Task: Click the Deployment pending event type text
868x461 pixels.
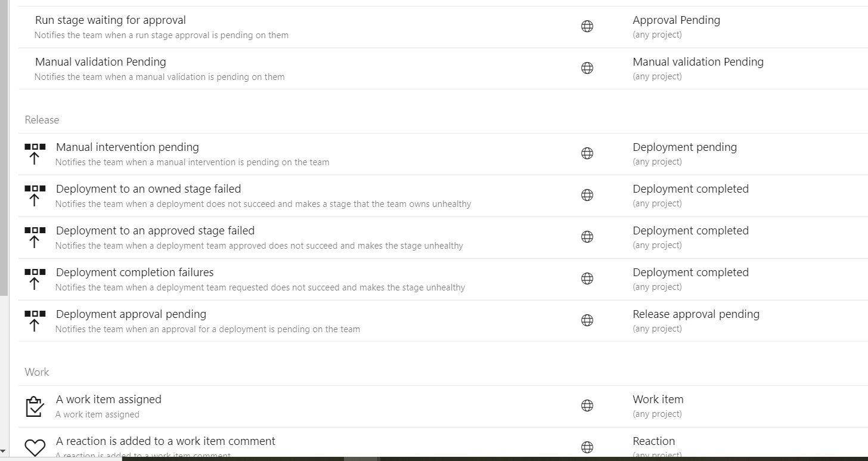Action: [x=684, y=147]
